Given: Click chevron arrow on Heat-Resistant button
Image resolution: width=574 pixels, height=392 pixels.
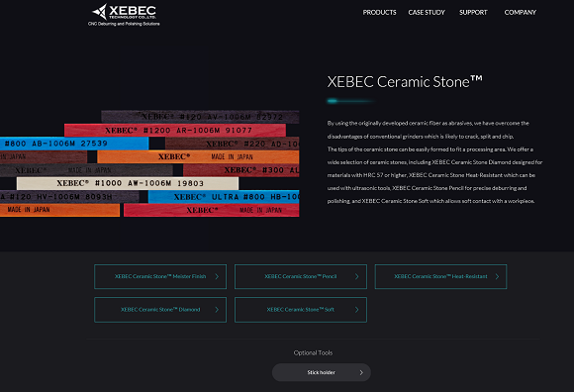Looking at the screenshot, I should (497, 277).
